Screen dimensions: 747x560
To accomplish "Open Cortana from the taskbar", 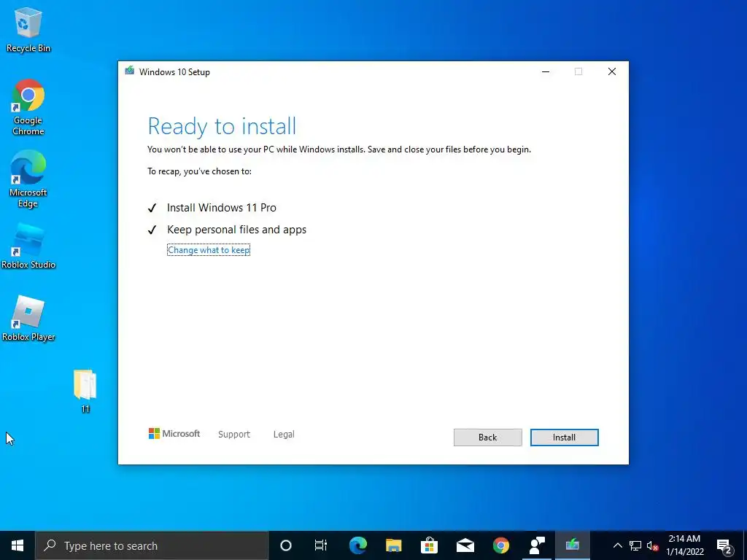I will 286,545.
